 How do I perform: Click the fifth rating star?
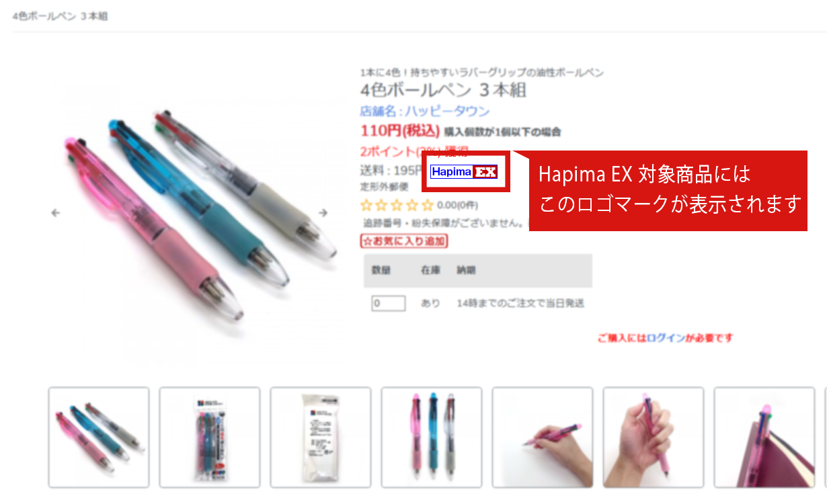tap(428, 206)
